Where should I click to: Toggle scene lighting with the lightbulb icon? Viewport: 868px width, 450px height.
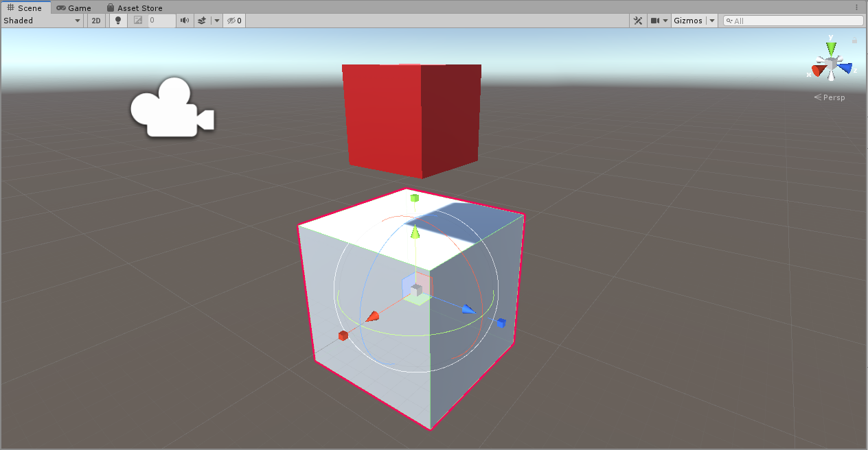(118, 21)
